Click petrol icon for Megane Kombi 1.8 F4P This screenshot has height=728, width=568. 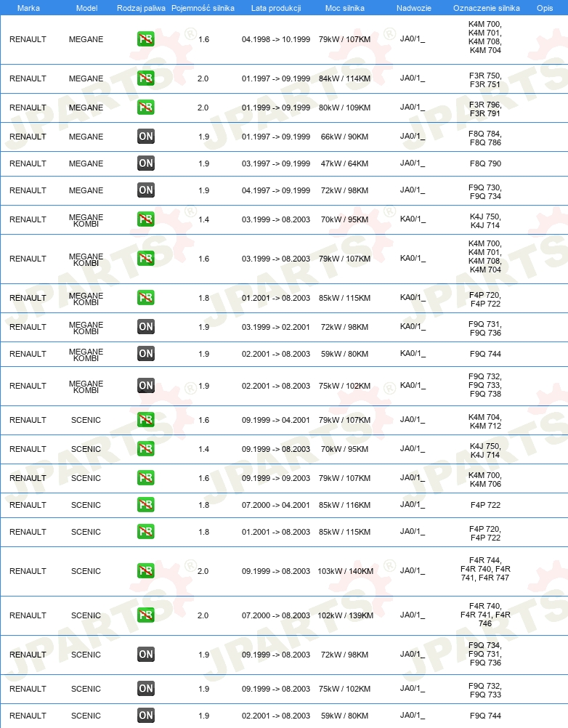click(x=146, y=298)
